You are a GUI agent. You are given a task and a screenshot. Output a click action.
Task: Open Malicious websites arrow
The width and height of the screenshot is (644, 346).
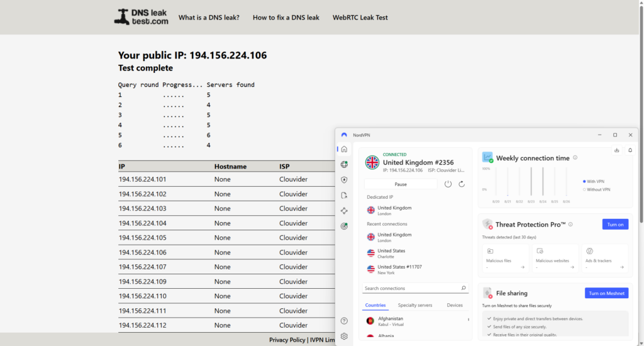[572, 267]
